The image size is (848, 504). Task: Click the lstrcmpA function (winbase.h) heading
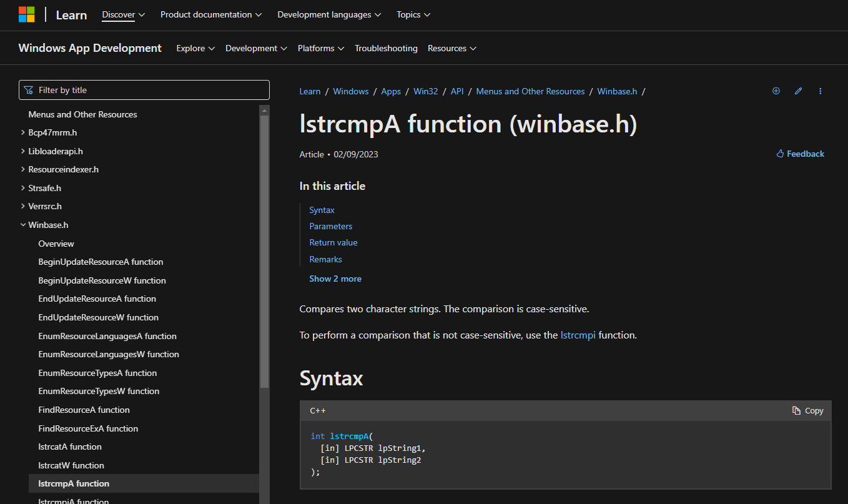[468, 124]
